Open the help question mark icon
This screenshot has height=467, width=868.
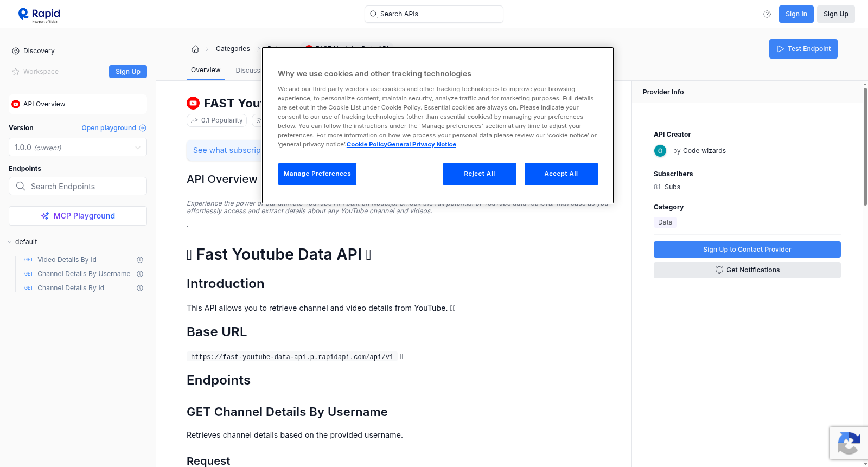click(x=767, y=14)
